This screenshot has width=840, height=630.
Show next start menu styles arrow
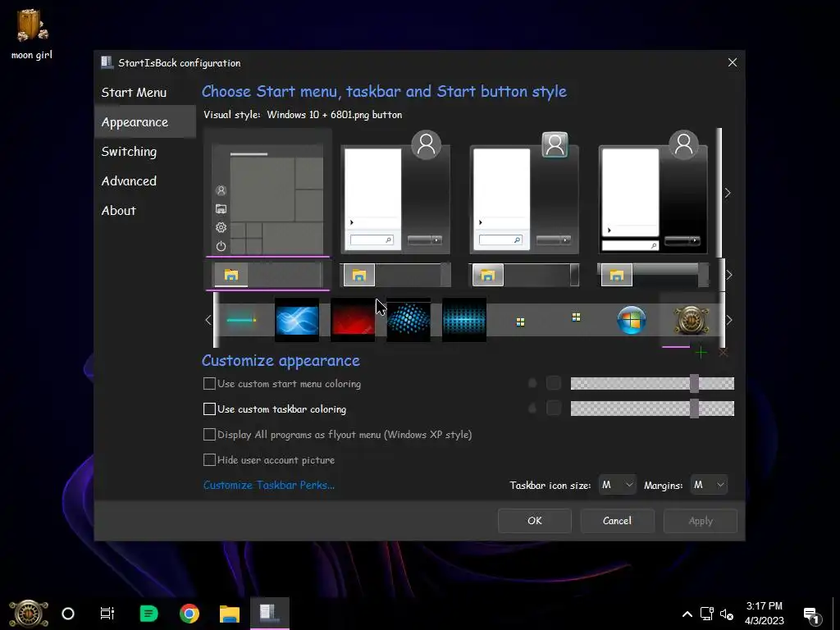(x=728, y=193)
